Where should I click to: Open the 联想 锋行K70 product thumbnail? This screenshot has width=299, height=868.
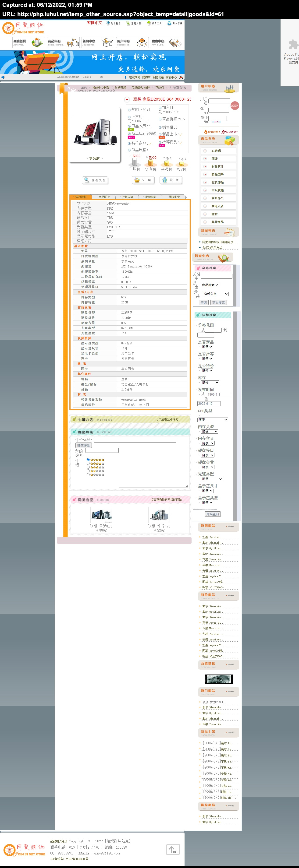[x=159, y=515]
